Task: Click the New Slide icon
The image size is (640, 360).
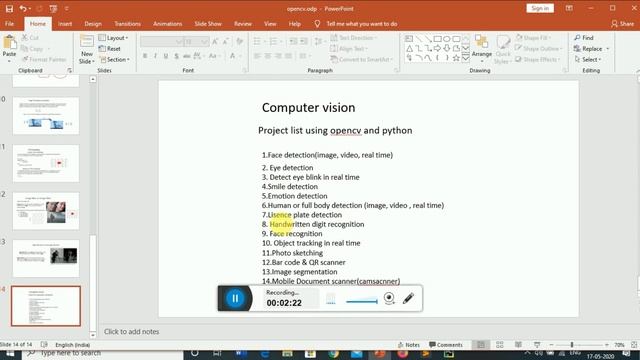Action: click(x=87, y=42)
